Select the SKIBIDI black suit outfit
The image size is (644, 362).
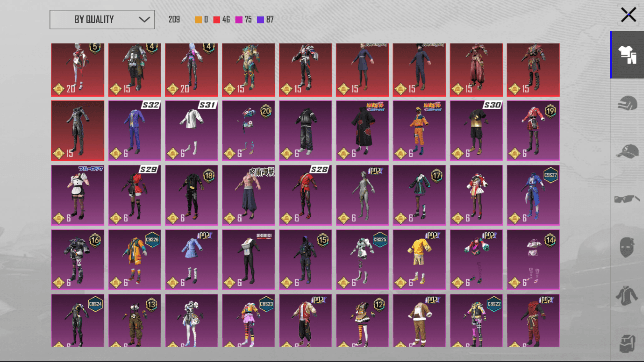(248, 259)
